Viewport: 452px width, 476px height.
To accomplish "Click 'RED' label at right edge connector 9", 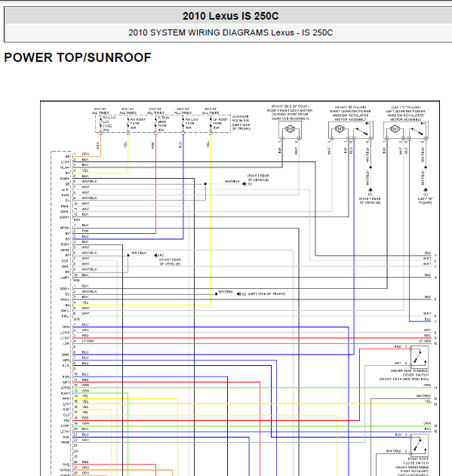I will pos(428,336).
